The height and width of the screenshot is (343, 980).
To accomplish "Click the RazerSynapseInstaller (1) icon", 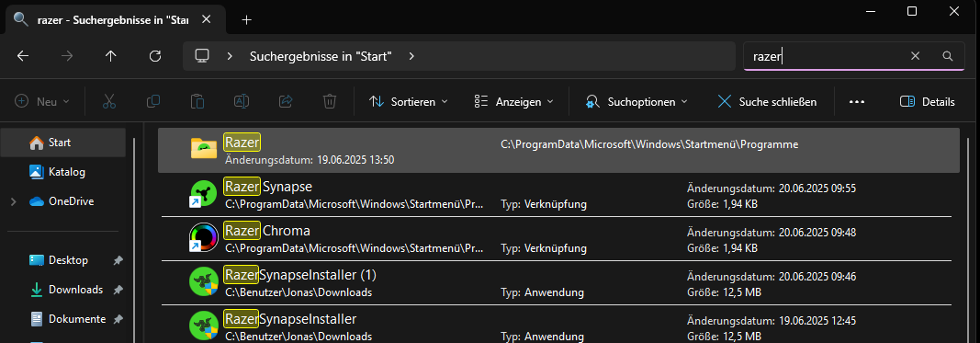I will coord(204,281).
